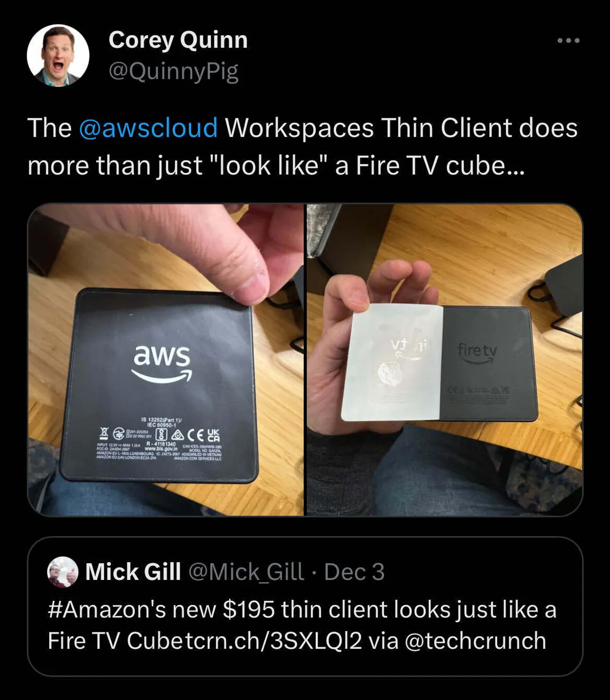Tap the white peeled sticker in photo
Screen dimensions: 610x700
[392, 362]
